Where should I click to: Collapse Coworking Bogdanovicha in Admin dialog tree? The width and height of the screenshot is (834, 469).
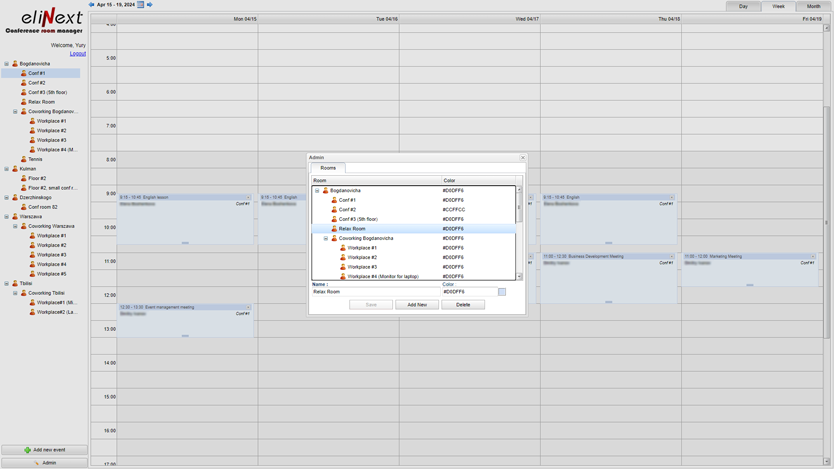(326, 239)
